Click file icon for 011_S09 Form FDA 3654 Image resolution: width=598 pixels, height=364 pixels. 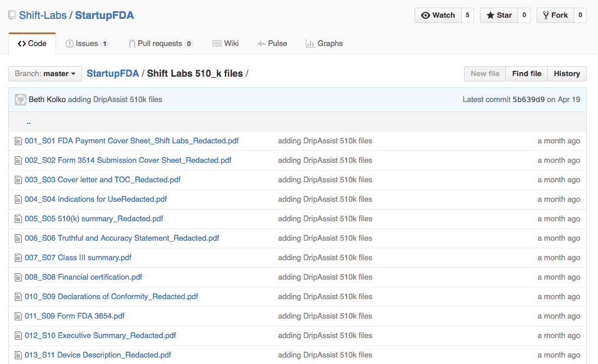click(18, 316)
